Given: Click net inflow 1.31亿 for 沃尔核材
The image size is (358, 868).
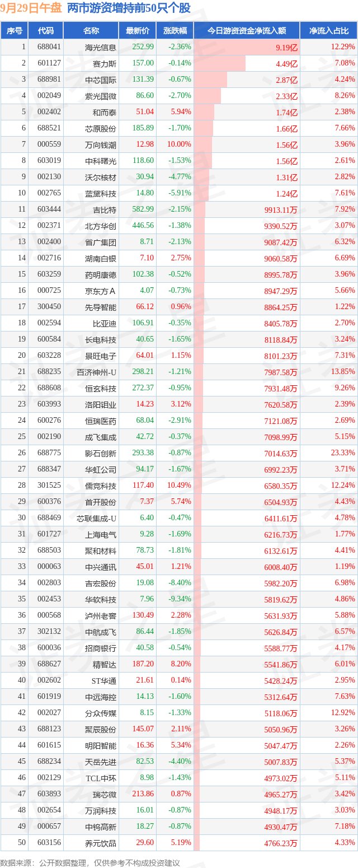Looking at the screenshot, I should click(287, 178).
